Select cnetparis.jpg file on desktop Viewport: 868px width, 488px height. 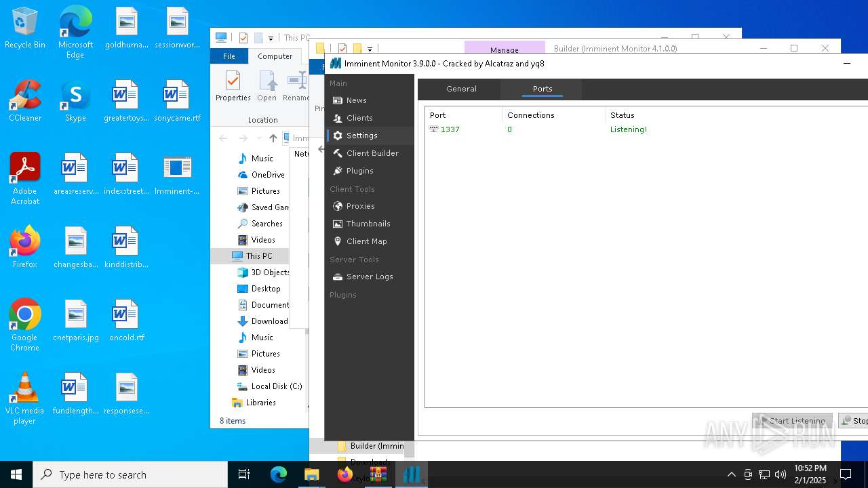(x=75, y=321)
